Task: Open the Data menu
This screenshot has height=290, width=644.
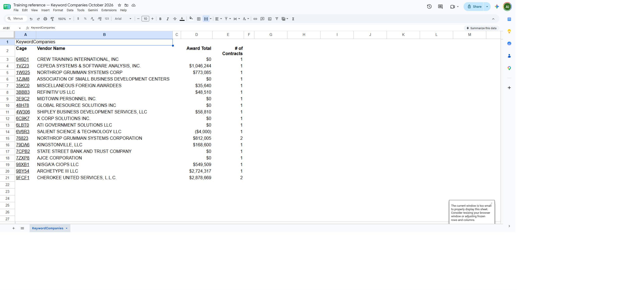Action: tap(70, 10)
